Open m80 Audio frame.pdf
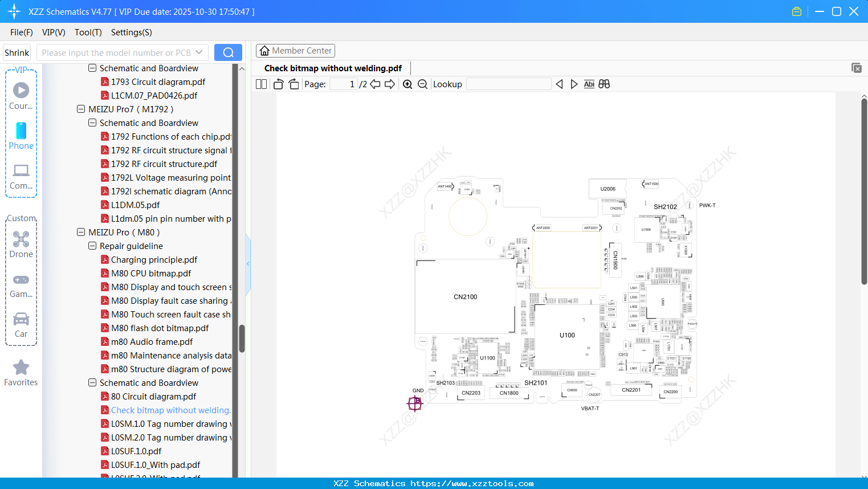 click(x=152, y=341)
